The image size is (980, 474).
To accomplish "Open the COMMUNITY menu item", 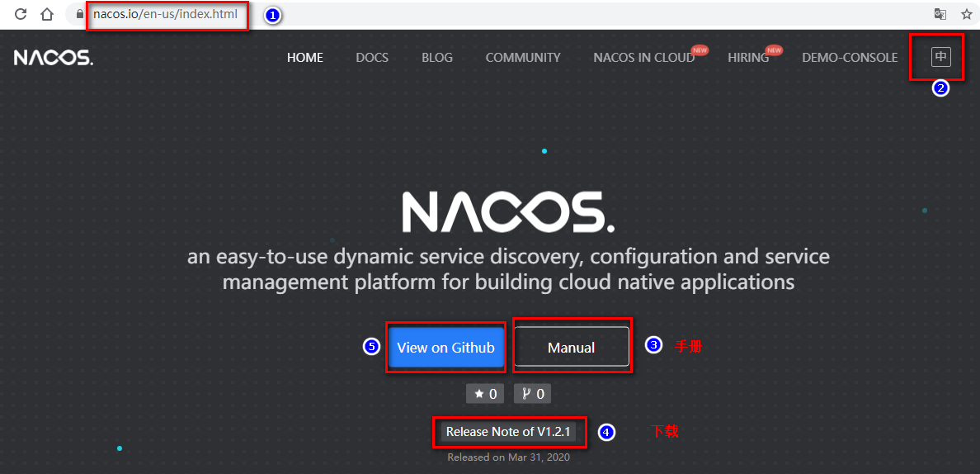I will [x=523, y=58].
